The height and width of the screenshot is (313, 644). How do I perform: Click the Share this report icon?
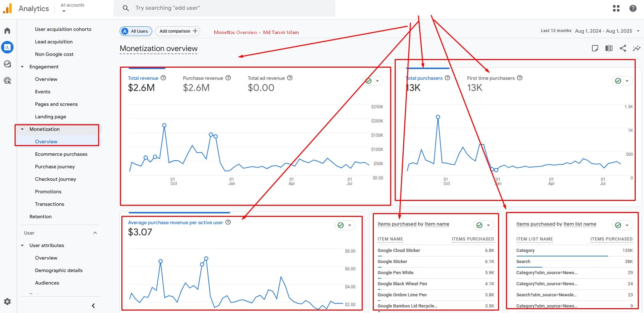[x=622, y=48]
